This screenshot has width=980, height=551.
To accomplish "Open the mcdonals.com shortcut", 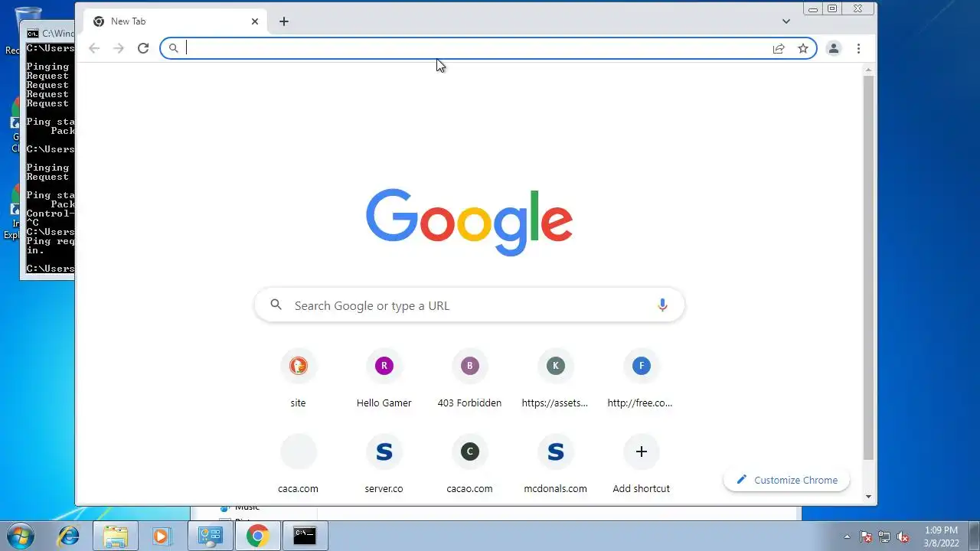I will click(x=555, y=466).
